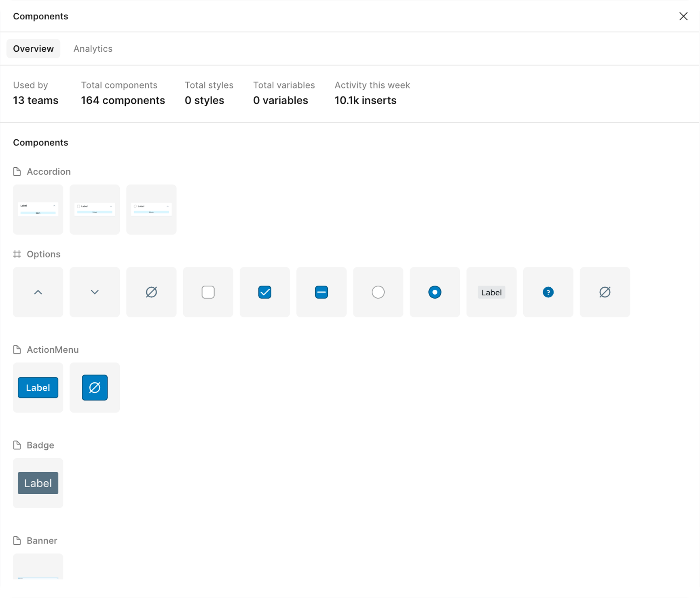Select the unchecked checkbox component

(x=208, y=292)
